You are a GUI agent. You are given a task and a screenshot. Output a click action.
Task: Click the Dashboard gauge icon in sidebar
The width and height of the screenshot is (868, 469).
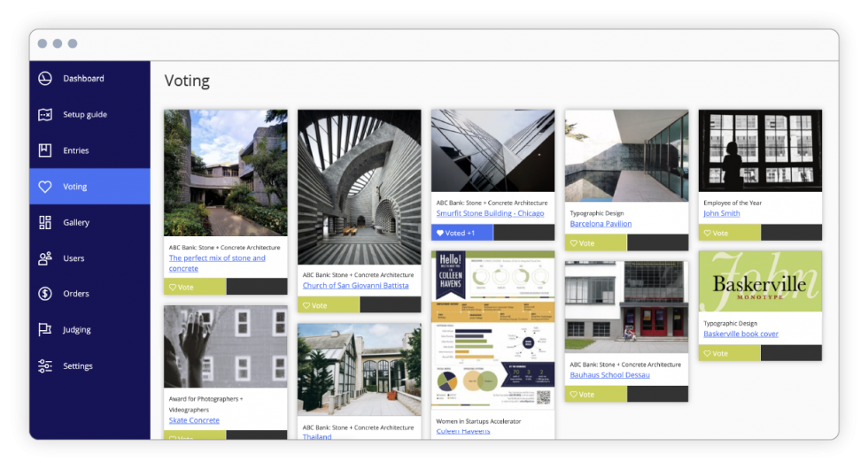click(45, 79)
